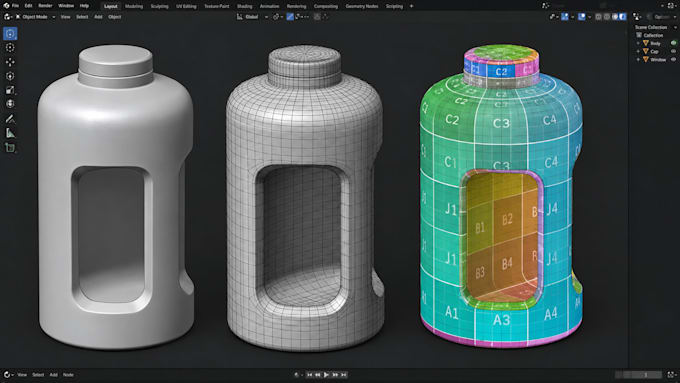The width and height of the screenshot is (680, 383).
Task: Select the Add Cube tool
Action: click(x=10, y=147)
